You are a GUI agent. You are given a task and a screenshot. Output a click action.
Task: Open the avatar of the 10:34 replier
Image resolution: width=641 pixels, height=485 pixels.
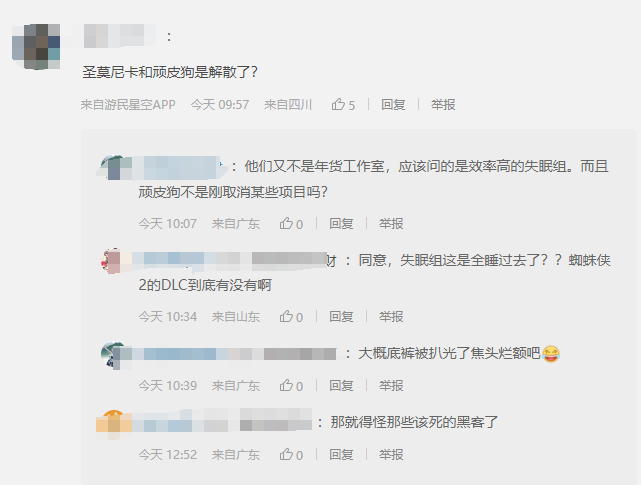[x=111, y=260]
